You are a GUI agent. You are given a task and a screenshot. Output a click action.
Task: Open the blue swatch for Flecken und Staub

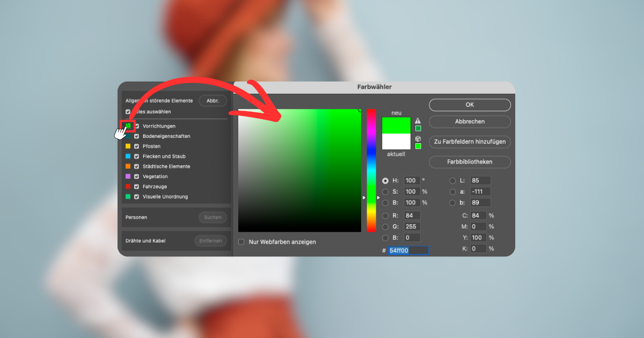tap(128, 156)
